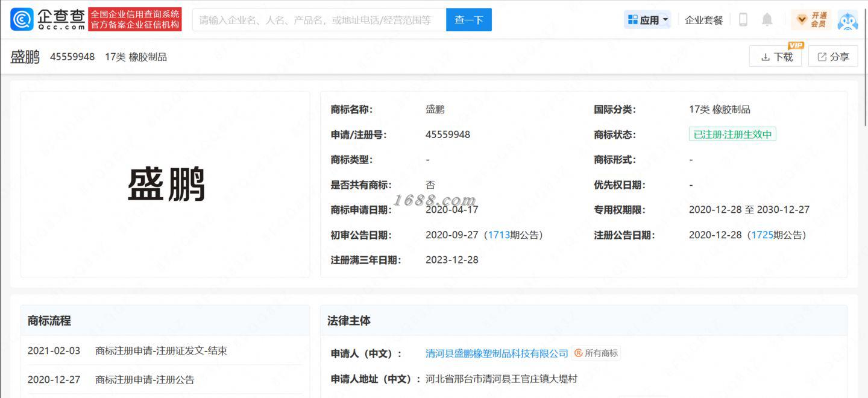Viewport: 868px width, 398px height.
Task: Click the 下载 download button
Action: tap(776, 57)
